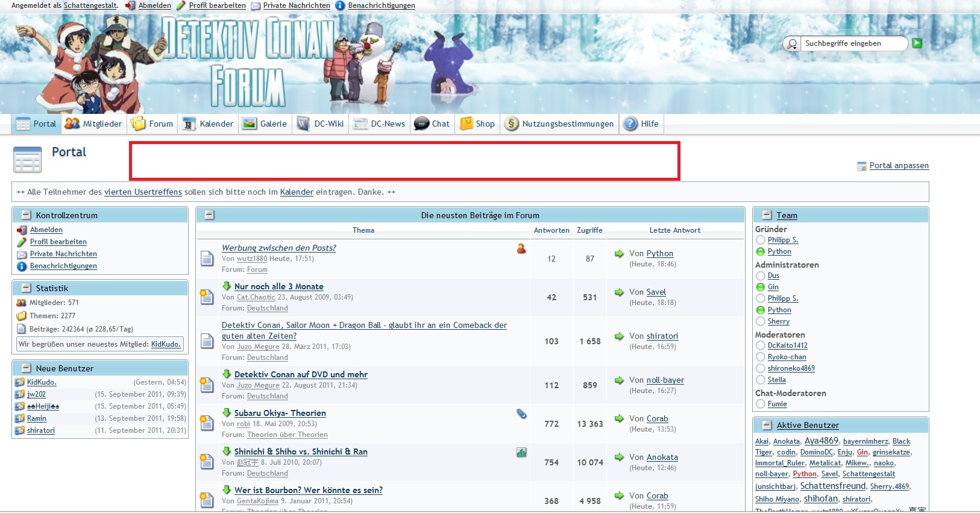This screenshot has height=513, width=980.
Task: Click green down-arrow before Subaru Okiya-Theorien
Action: click(x=227, y=412)
